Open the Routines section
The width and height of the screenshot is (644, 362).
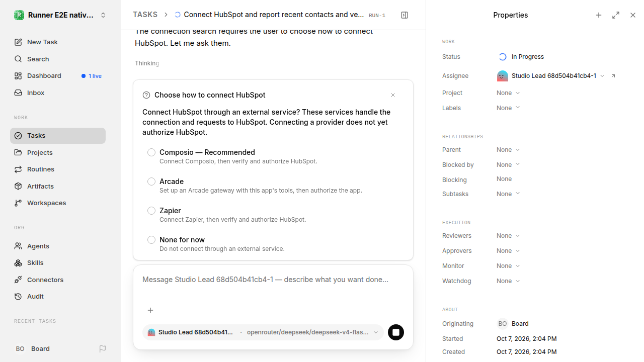coord(58,169)
